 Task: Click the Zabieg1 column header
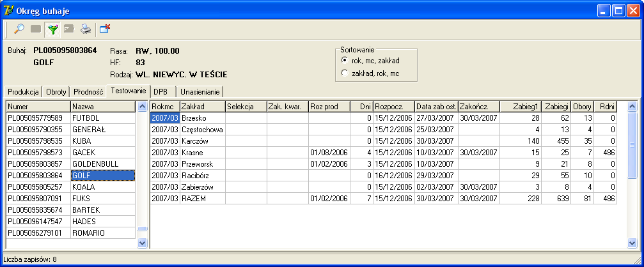point(521,107)
